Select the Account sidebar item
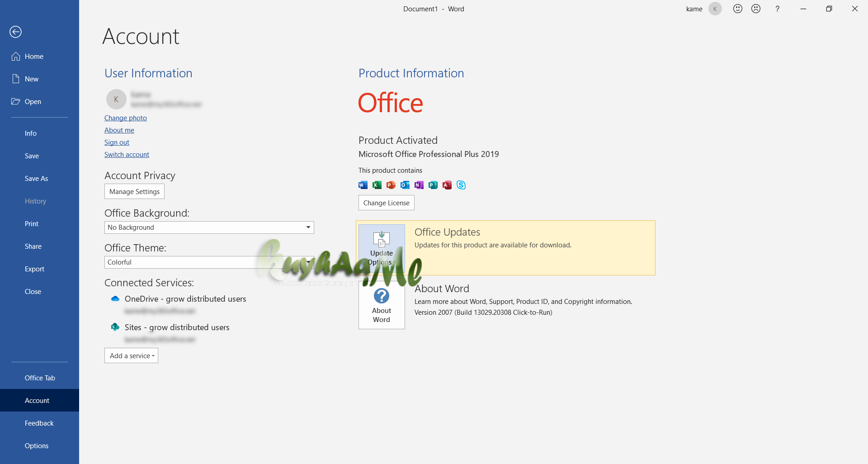The image size is (868, 464). (x=39, y=400)
